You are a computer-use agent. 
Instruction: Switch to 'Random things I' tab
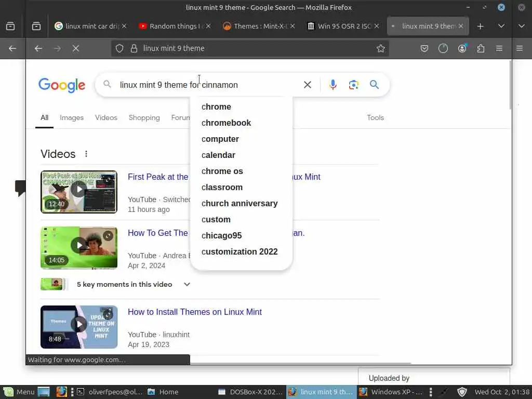pos(175,26)
